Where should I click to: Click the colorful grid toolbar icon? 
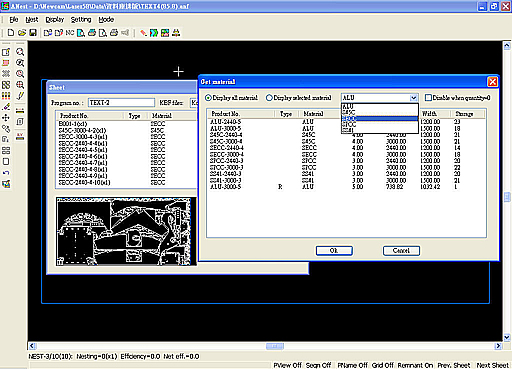point(165,33)
